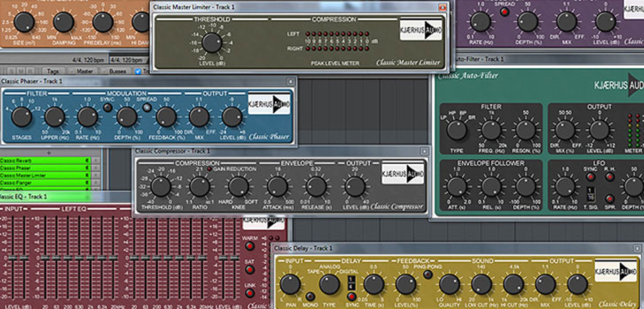The width and height of the screenshot is (644, 309).
Task: Toggle the Spr. LED in Classic Auto-Filter
Action: [610, 199]
